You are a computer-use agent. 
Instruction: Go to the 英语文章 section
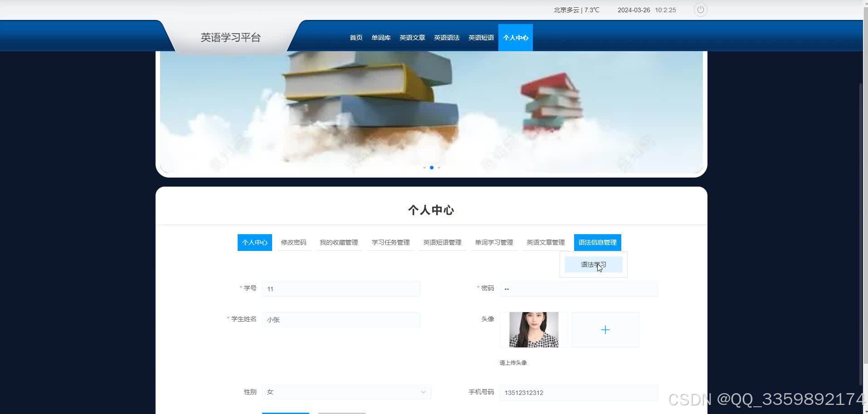pos(412,37)
